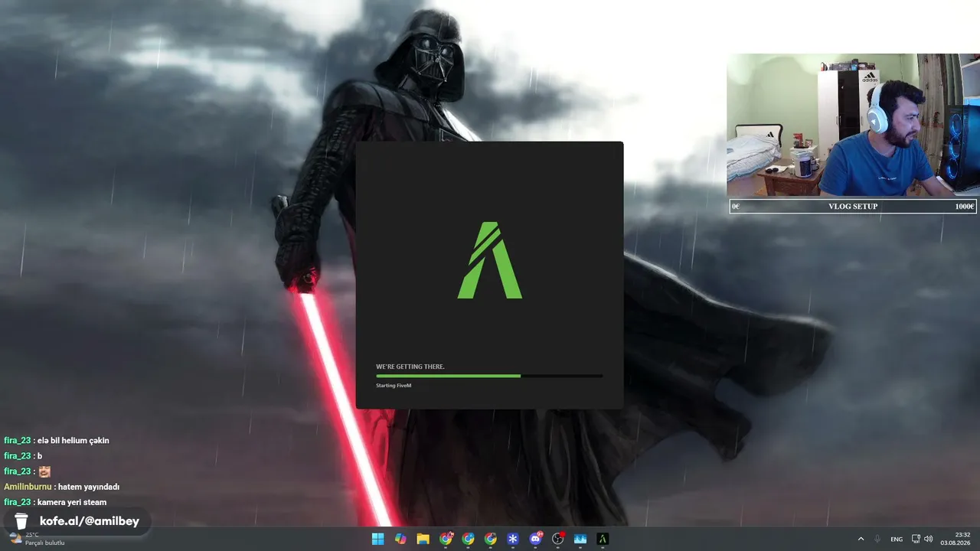Viewport: 980px width, 551px height.
Task: Click the username "Amilinburnu" in chat
Action: (28, 487)
